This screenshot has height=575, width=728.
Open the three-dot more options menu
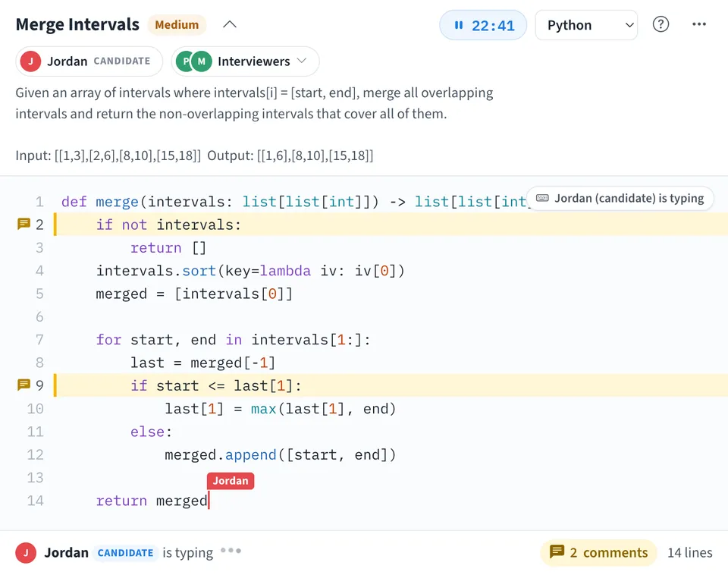click(x=698, y=24)
